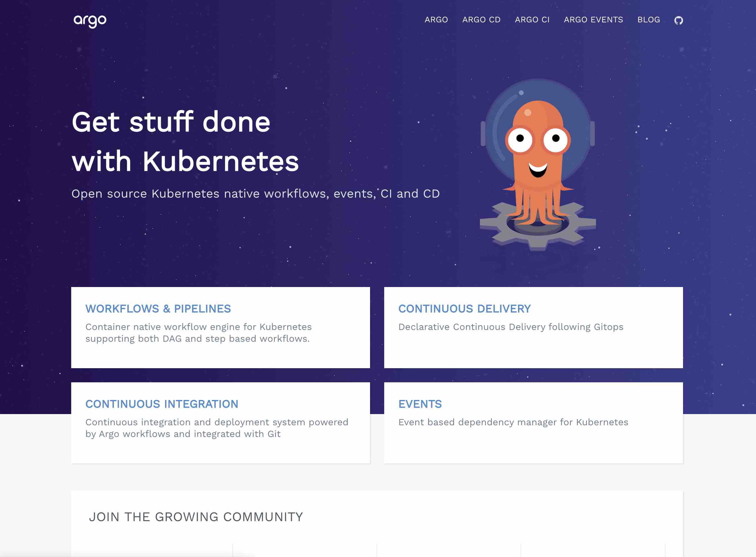Visit the BLOG link
Image resolution: width=756 pixels, height=557 pixels.
tap(648, 20)
